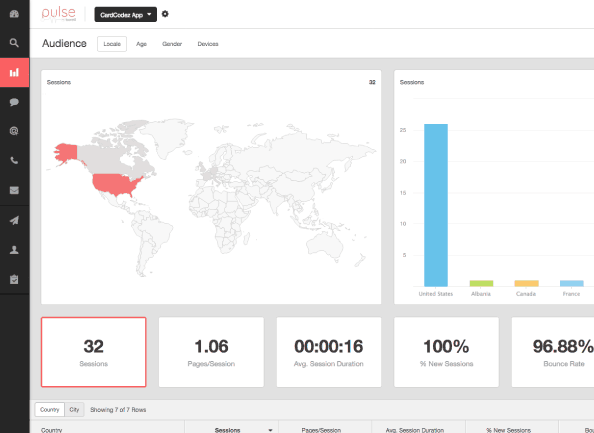
Task: Toggle sort arrow in Sessions column header
Action: click(x=270, y=430)
